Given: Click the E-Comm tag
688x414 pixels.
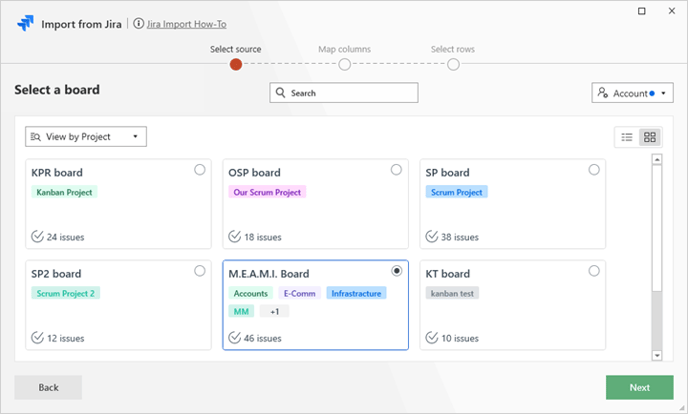Looking at the screenshot, I should click(x=300, y=293).
